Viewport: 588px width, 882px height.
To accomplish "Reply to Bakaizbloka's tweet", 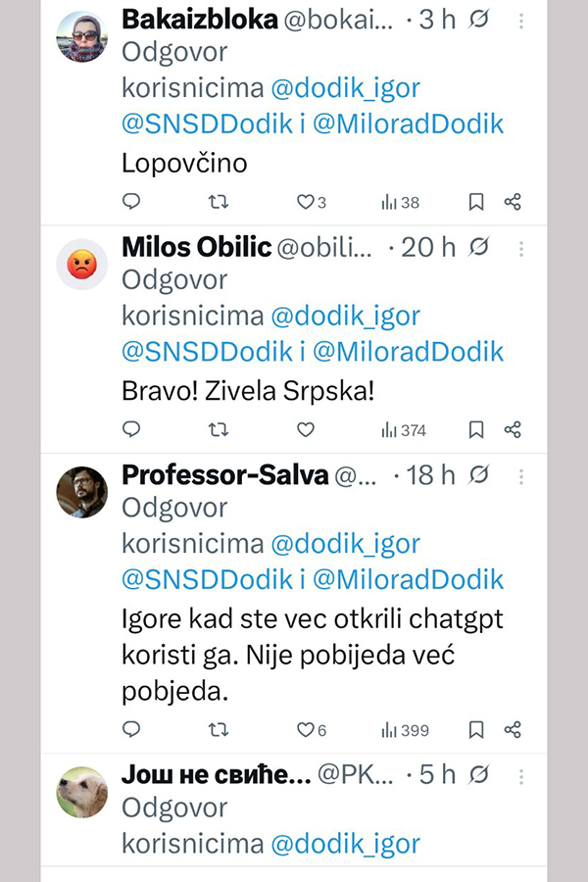I will (131, 202).
